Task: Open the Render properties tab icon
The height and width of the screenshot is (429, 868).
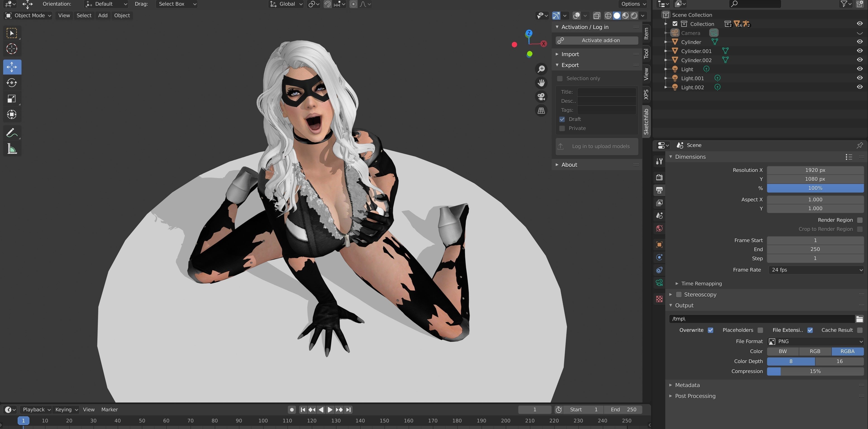Action: coord(659,177)
